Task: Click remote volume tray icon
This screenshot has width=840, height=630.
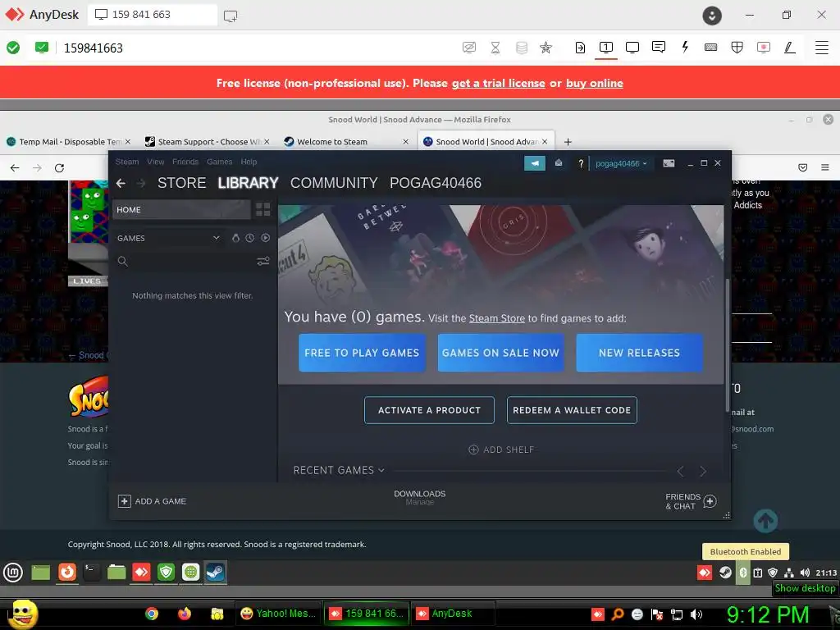Action: (804, 573)
